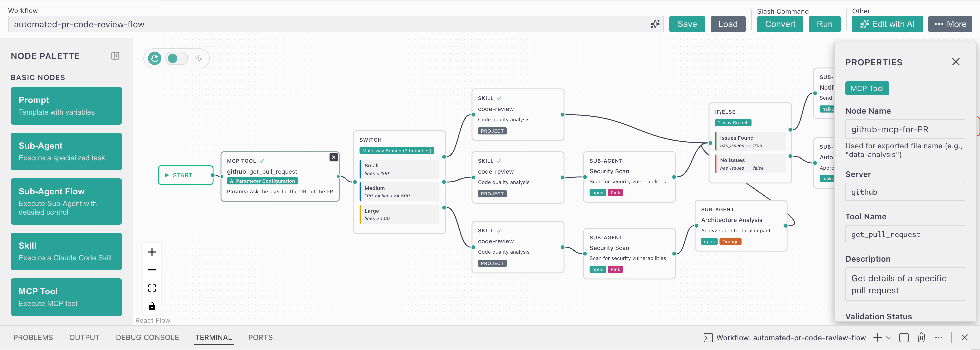Close the Properties panel
This screenshot has height=350, width=980.
[956, 62]
